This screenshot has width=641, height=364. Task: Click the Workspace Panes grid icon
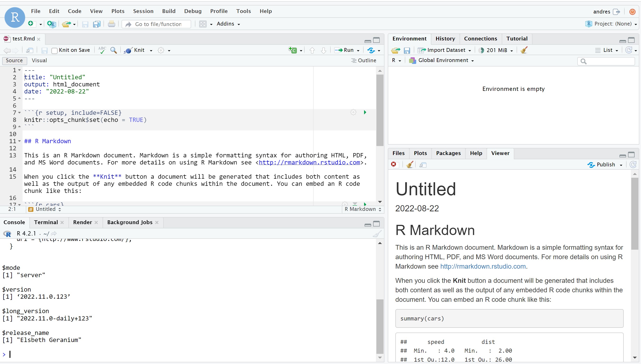(203, 24)
